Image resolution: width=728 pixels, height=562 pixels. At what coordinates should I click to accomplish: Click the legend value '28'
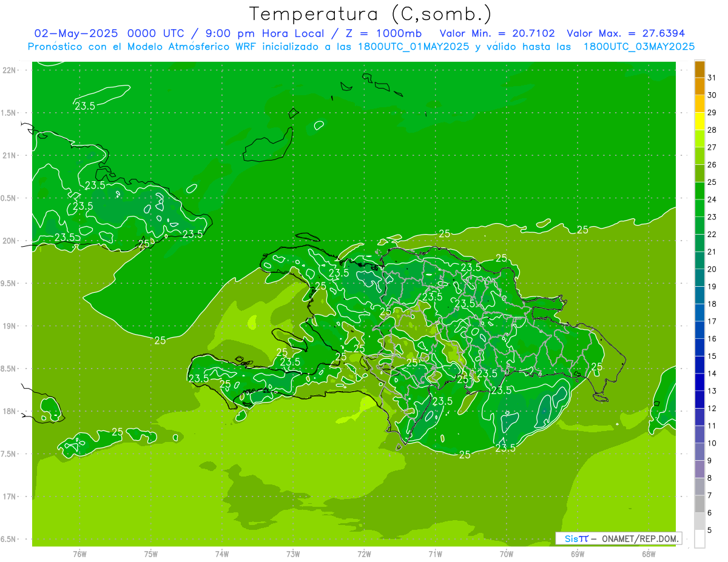point(712,130)
